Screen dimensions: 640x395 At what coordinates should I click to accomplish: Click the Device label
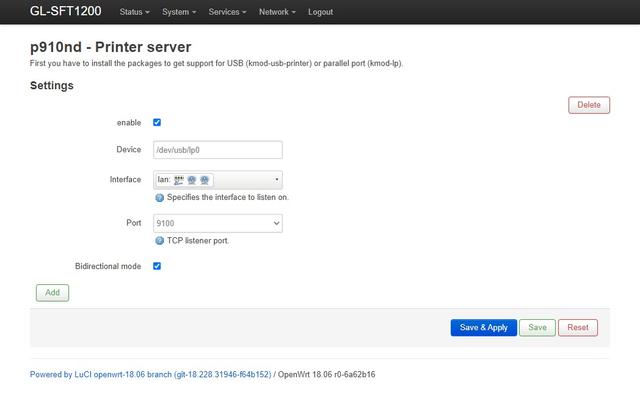point(129,149)
